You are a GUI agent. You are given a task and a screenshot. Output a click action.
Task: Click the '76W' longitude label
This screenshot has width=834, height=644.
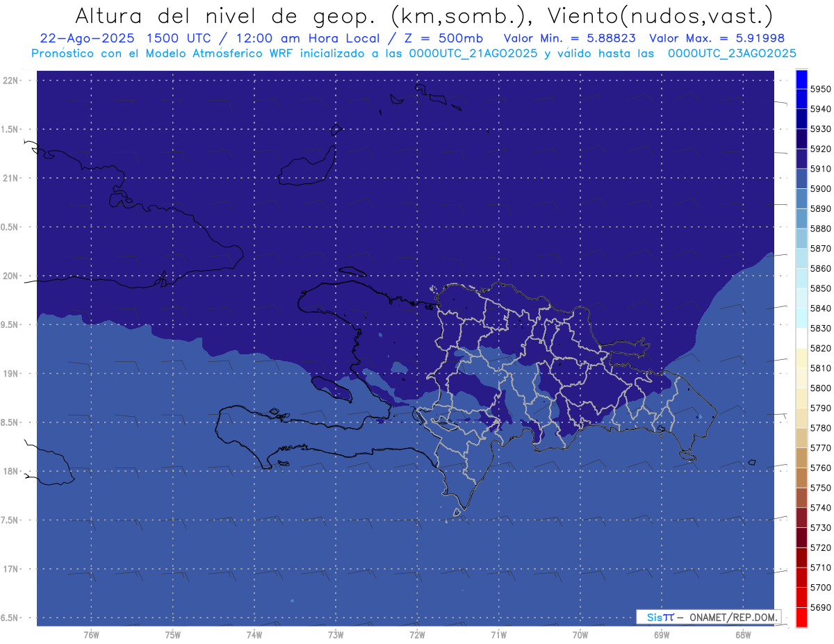click(x=91, y=635)
